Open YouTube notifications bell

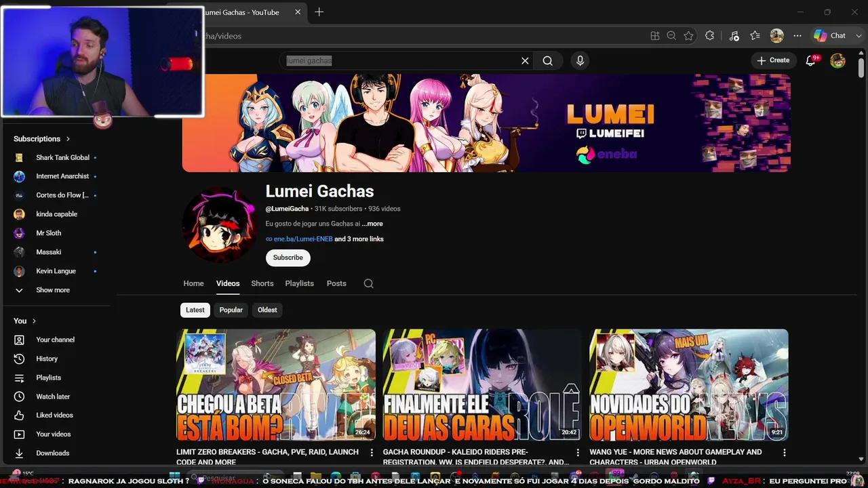(810, 60)
